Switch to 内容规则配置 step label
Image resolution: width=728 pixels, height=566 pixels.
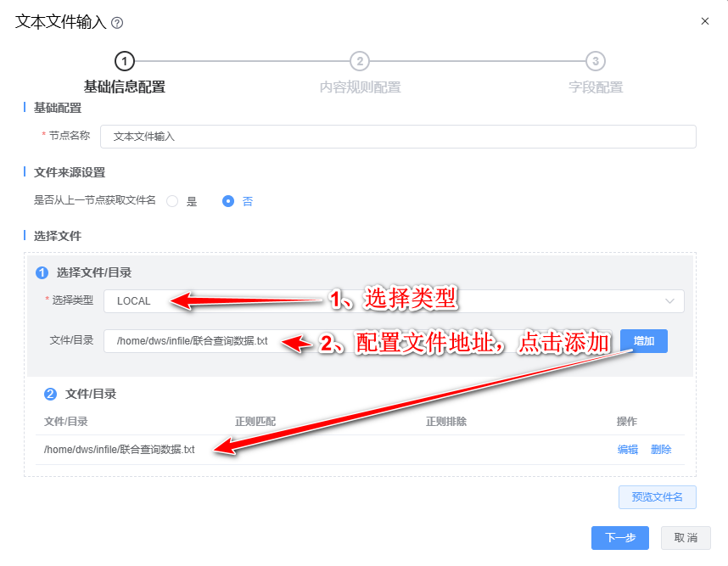click(x=361, y=87)
